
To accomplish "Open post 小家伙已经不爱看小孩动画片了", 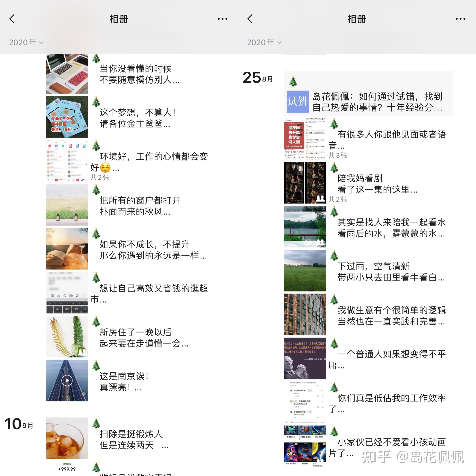I will (387, 448).
